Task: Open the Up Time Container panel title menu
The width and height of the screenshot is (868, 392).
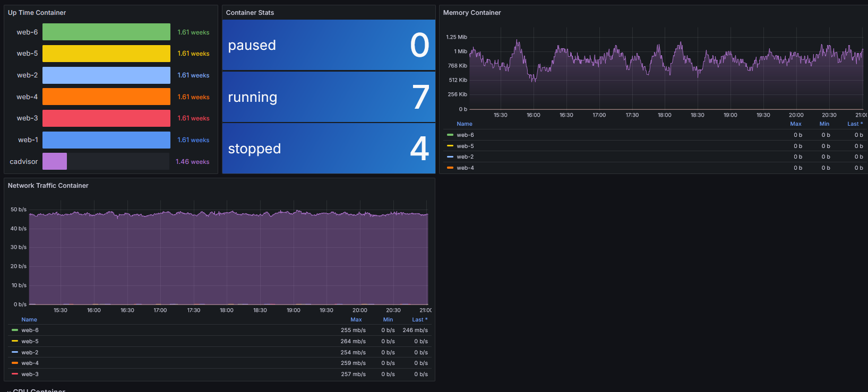Action: (x=37, y=13)
